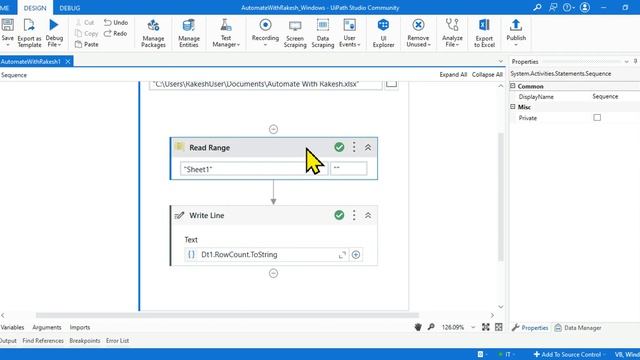Collapse the Read Range activity
Image resolution: width=640 pixels, height=360 pixels.
(368, 147)
